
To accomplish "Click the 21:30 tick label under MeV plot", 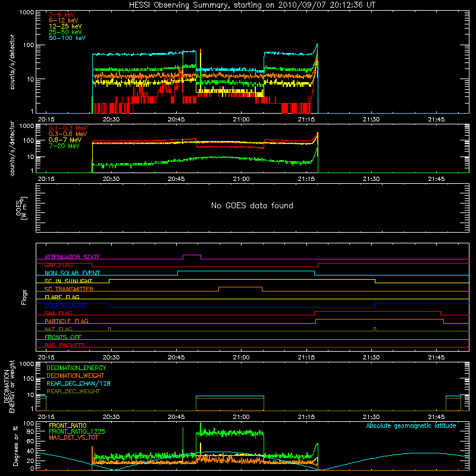I will [x=371, y=179].
